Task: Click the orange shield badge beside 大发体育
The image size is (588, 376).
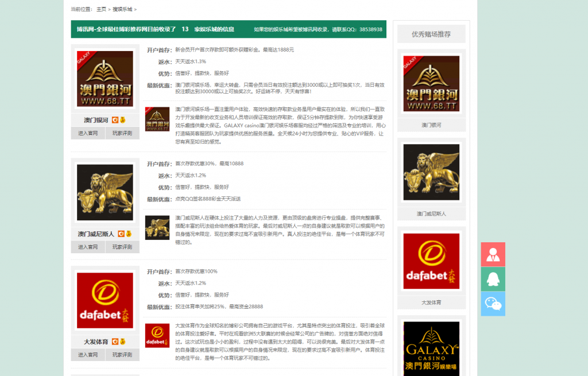Action: 115,342
